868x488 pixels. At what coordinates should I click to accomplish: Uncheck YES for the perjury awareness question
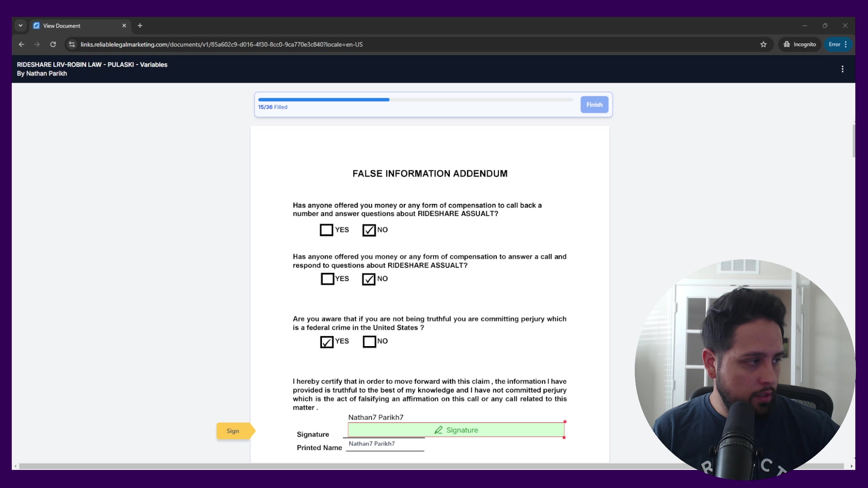tap(327, 342)
